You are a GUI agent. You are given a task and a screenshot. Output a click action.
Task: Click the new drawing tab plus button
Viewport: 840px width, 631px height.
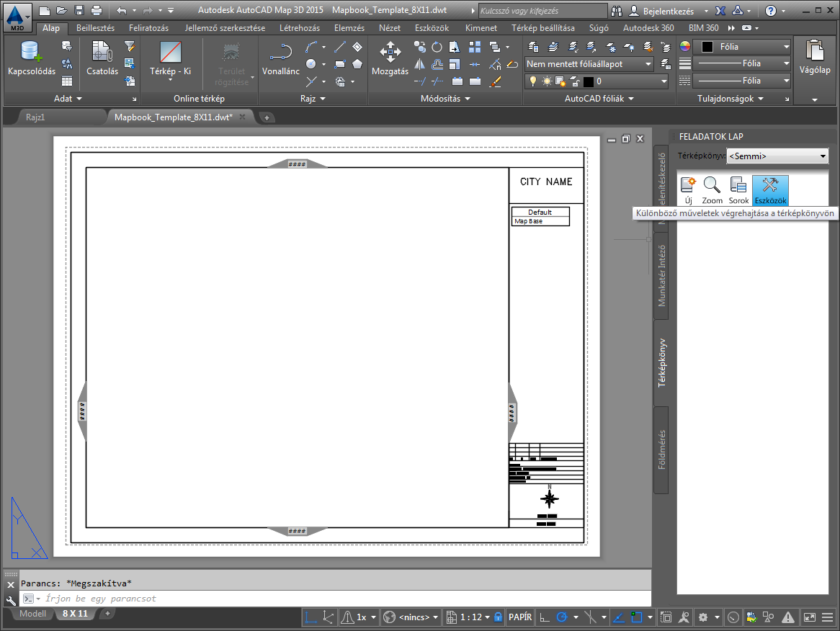point(267,117)
